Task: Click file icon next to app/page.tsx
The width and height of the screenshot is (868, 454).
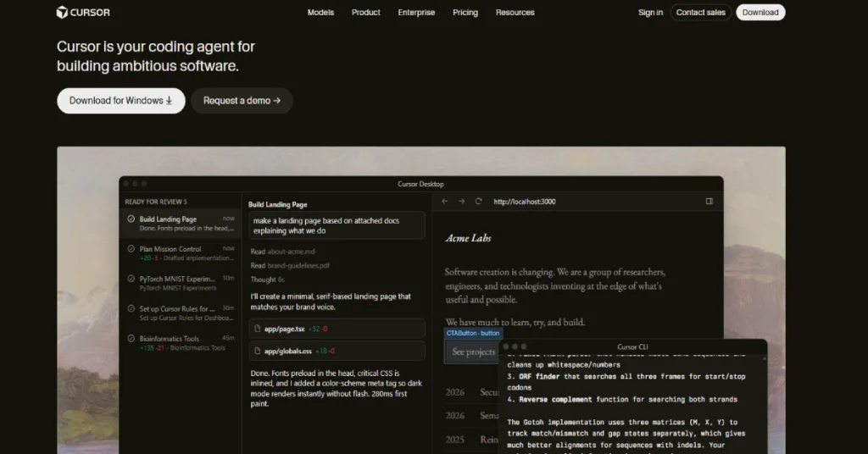Action: pyautogui.click(x=258, y=329)
